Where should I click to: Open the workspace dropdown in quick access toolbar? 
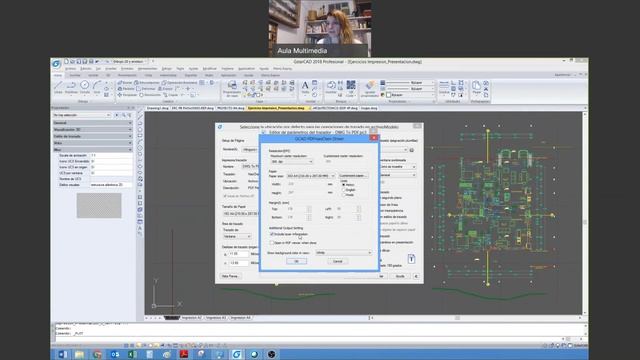click(130, 62)
